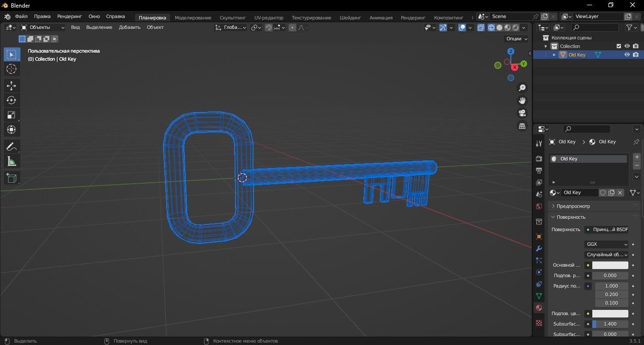Select the Select Box tool
The width and height of the screenshot is (644, 345).
pyautogui.click(x=11, y=55)
